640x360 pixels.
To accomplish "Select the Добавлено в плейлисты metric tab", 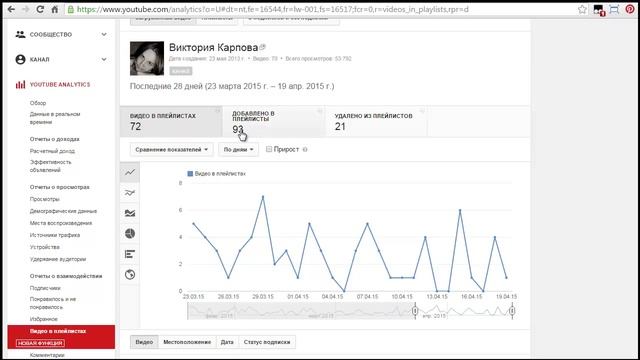I will 273,122.
